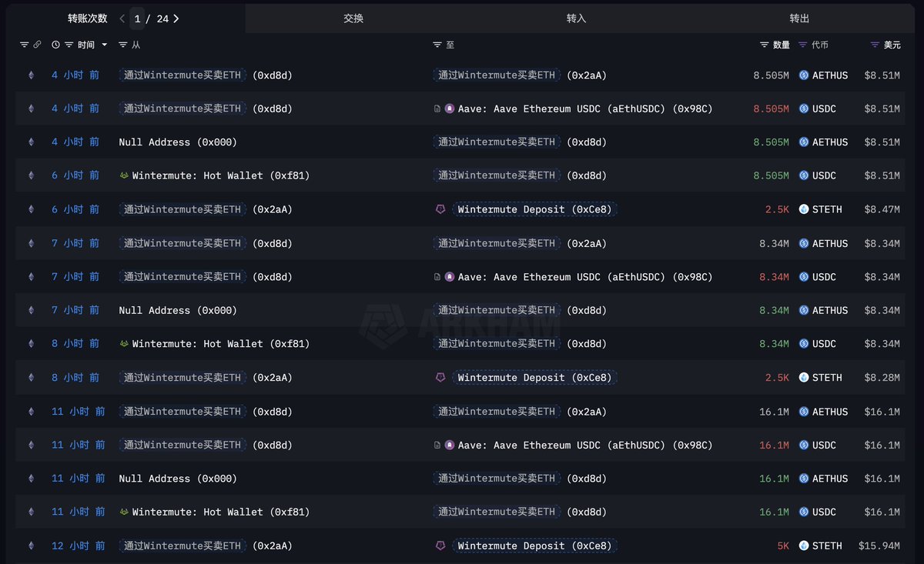Click the 6 小时 前 timestamp in the STETH row

tap(75, 209)
